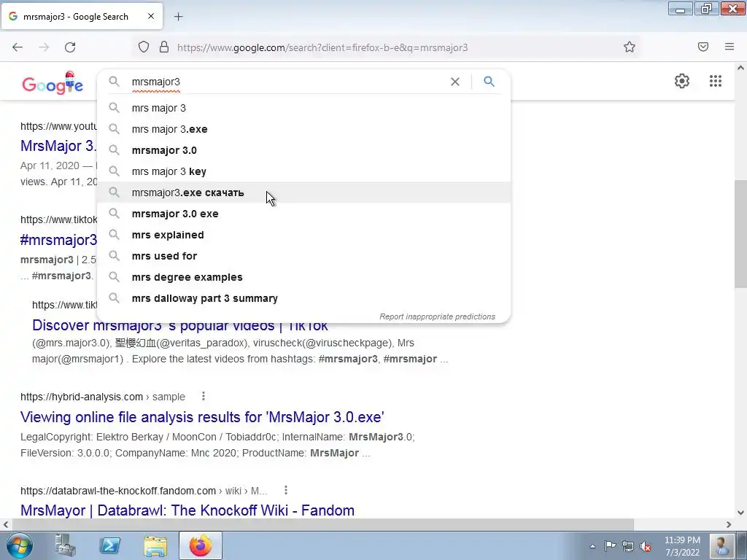Open the three-dot menu beside databrawl fandom result
Viewport: 747px width, 560px height.
pyautogui.click(x=286, y=490)
